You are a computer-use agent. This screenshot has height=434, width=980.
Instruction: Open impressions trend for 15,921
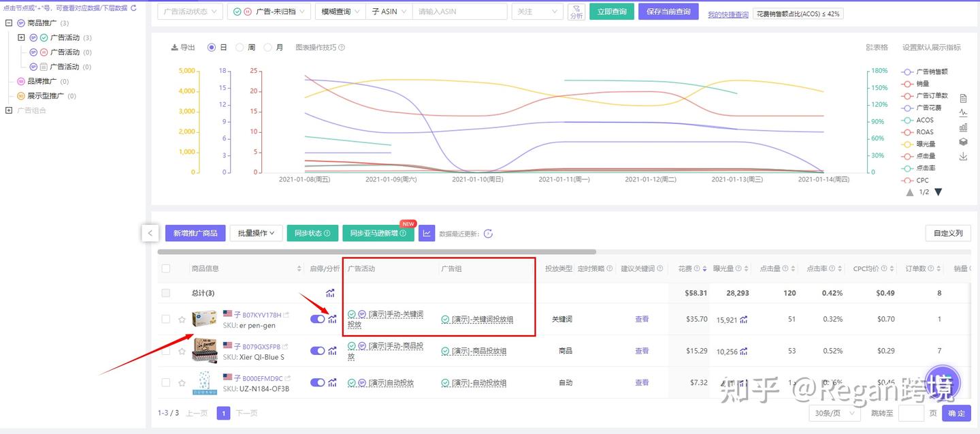tap(744, 319)
